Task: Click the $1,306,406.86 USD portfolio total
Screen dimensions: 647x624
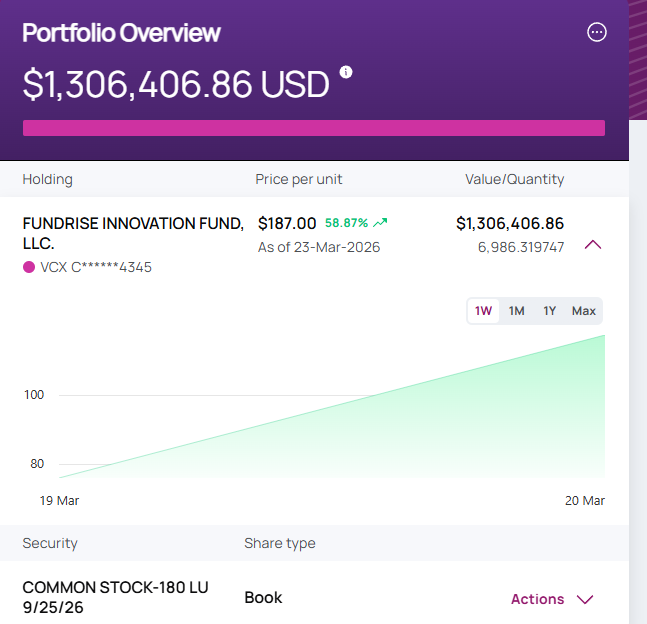Action: click(x=176, y=84)
